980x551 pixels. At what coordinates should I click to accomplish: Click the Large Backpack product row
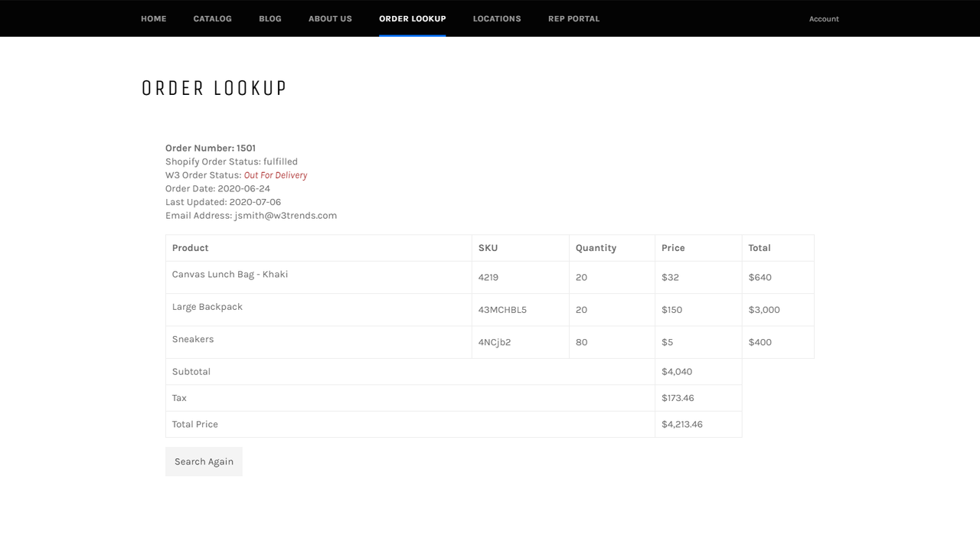pyautogui.click(x=207, y=307)
